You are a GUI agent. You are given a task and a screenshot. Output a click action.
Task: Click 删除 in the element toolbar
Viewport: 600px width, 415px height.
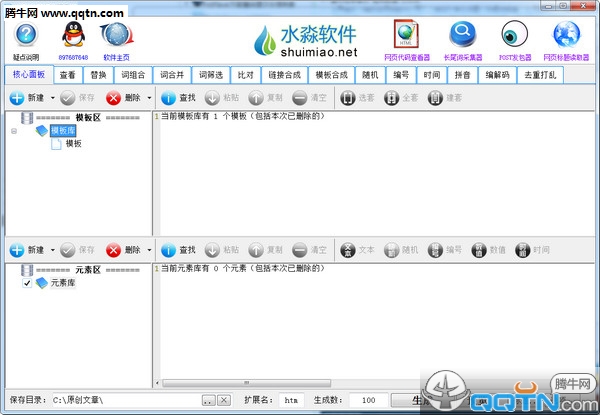tap(123, 250)
